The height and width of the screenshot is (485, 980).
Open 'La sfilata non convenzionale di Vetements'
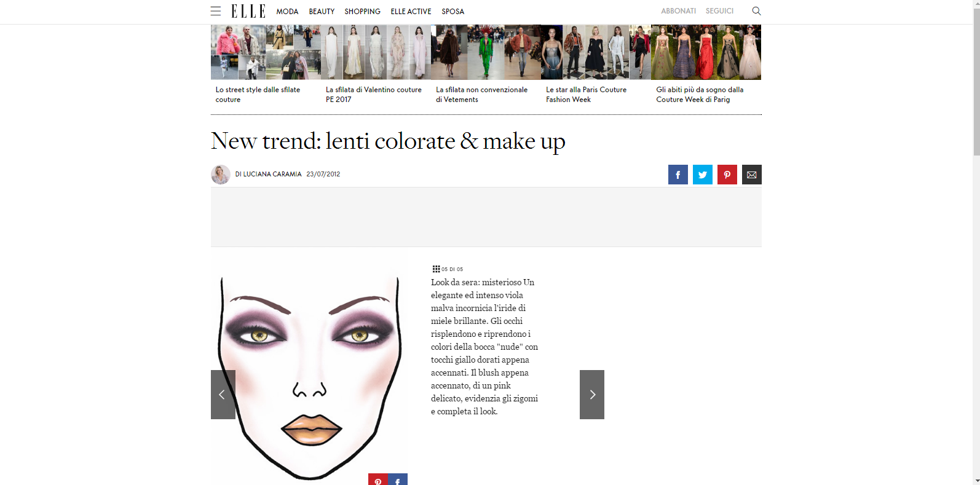481,94
